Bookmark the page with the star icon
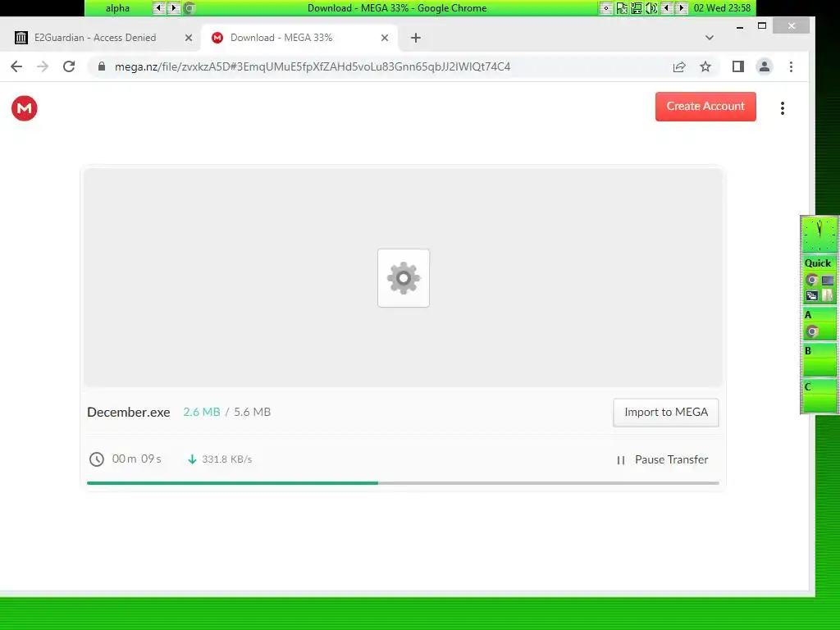Image resolution: width=840 pixels, height=630 pixels. click(x=705, y=66)
